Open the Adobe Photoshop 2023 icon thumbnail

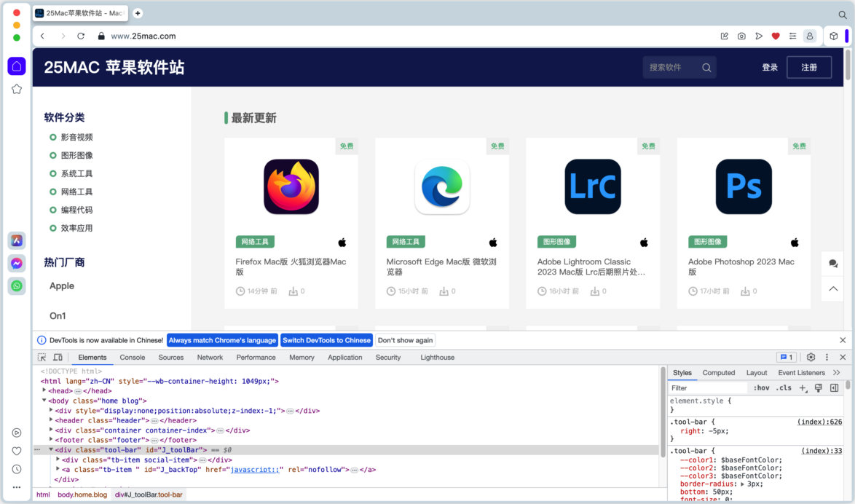(x=744, y=186)
